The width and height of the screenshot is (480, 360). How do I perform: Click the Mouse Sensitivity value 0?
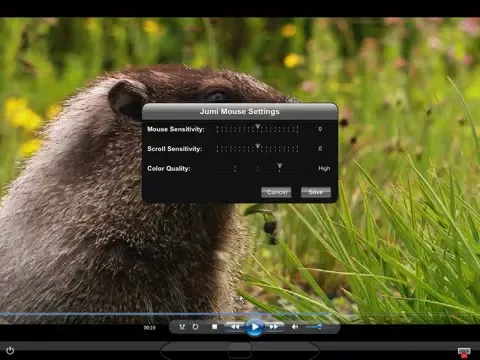pyautogui.click(x=320, y=129)
